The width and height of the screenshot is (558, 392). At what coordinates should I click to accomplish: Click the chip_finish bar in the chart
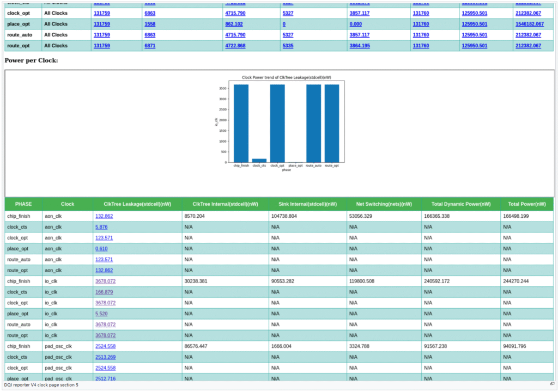(x=241, y=123)
